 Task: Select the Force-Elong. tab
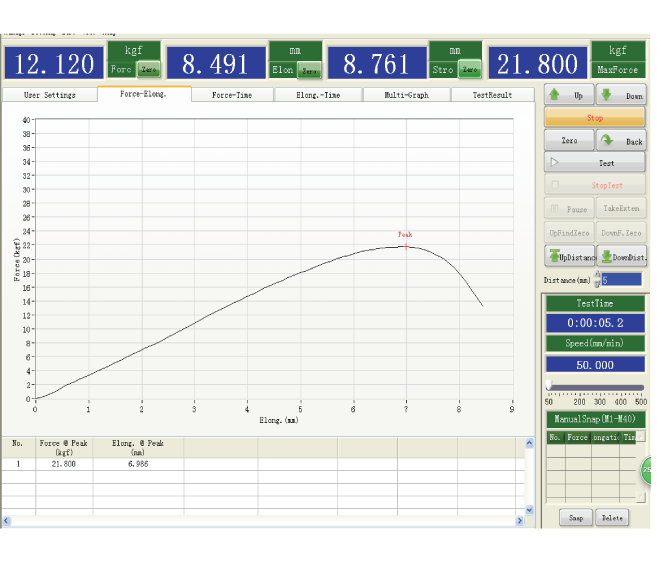click(x=144, y=94)
